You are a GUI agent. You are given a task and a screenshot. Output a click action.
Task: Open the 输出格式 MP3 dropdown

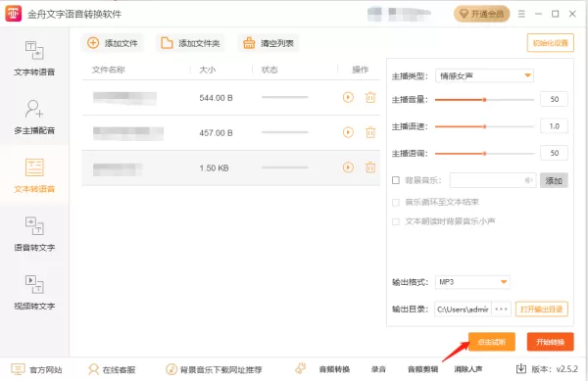[472, 282]
